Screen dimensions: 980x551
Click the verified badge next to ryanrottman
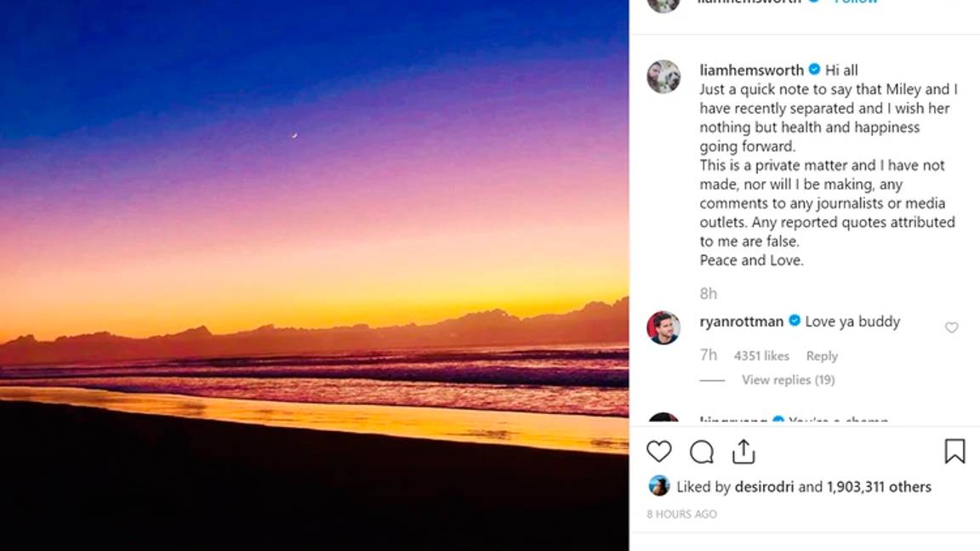795,321
